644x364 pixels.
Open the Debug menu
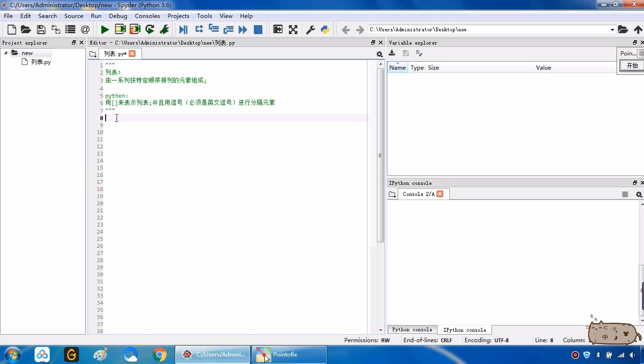pyautogui.click(x=118, y=16)
